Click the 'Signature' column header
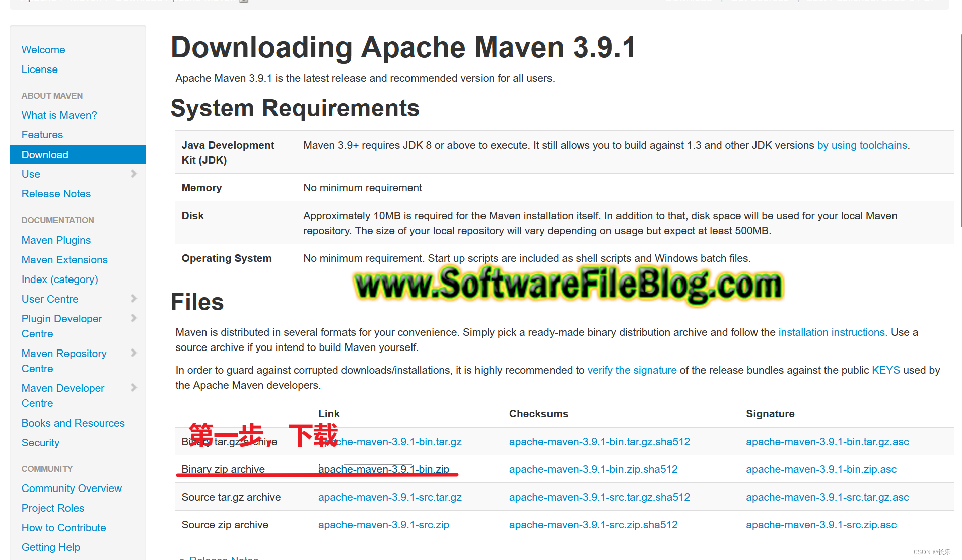Image resolution: width=962 pixels, height=560 pixels. 770,414
